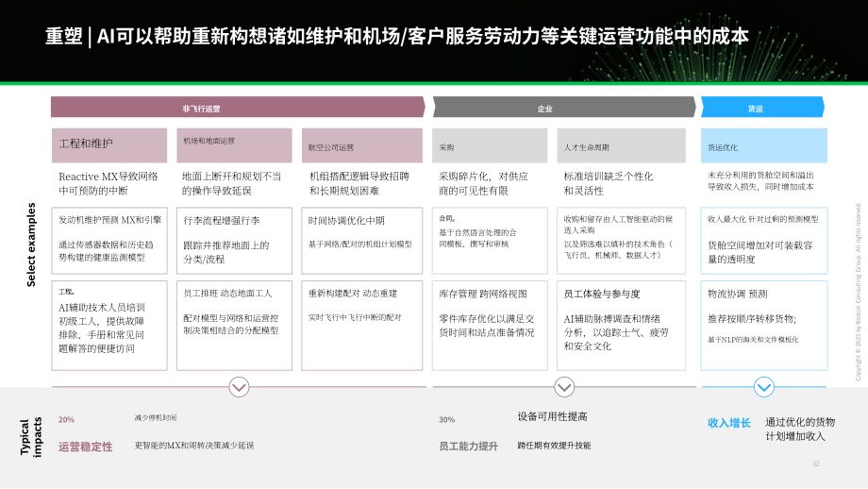Click the 收购和留存 candidate sourcing card
Image resolution: width=868 pixels, height=489 pixels.
click(621, 241)
